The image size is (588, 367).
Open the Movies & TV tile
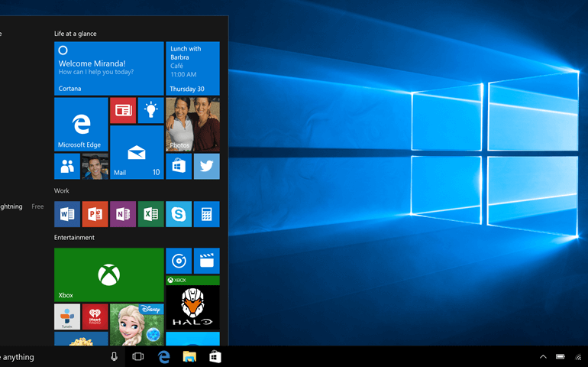click(x=207, y=261)
